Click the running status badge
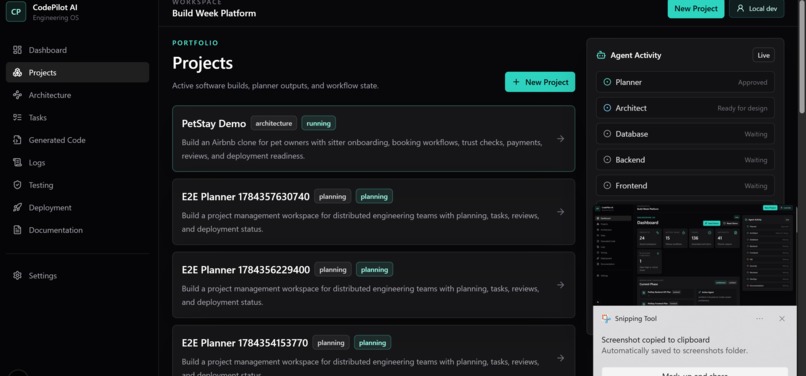806x376 pixels. [319, 123]
